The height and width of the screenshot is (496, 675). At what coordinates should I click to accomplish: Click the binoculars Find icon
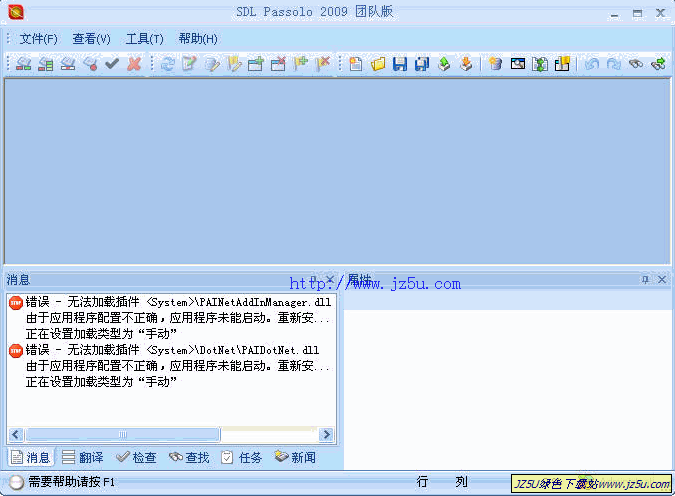point(636,64)
